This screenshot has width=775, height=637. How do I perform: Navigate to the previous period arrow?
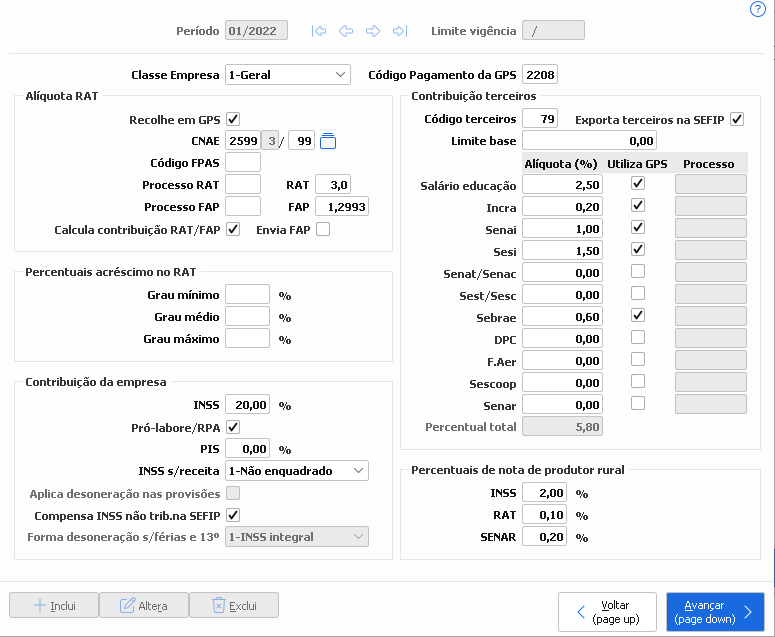(346, 31)
